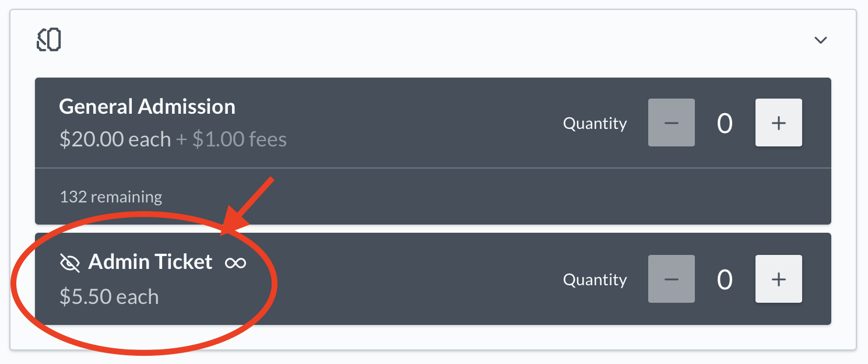This screenshot has width=868, height=364.
Task: Select the Admin Ticket title
Action: [150, 262]
